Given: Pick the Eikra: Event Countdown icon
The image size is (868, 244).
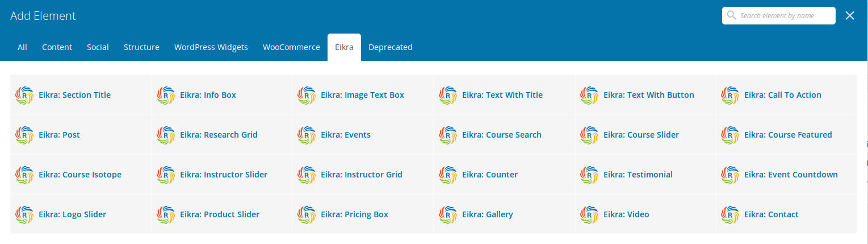Looking at the screenshot, I should tap(729, 175).
